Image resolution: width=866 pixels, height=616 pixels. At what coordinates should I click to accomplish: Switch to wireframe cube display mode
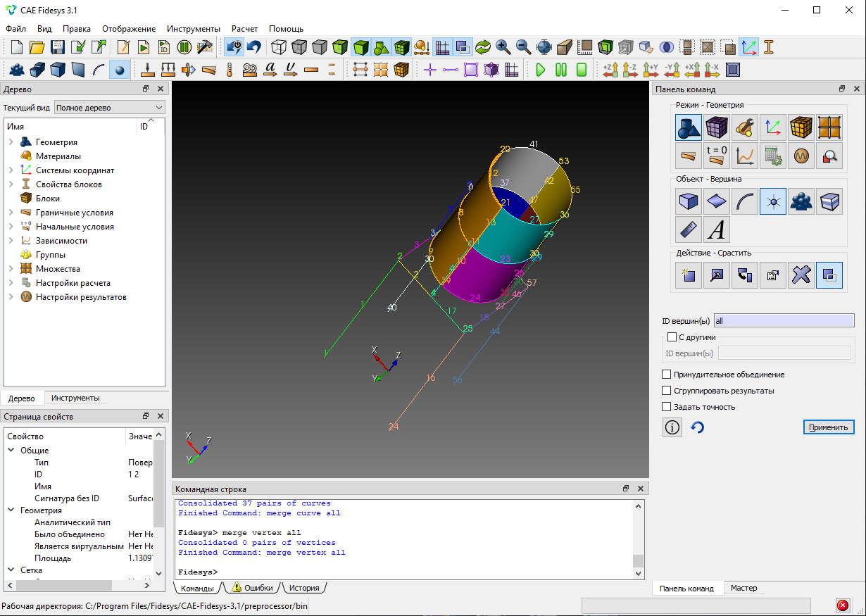[280, 47]
